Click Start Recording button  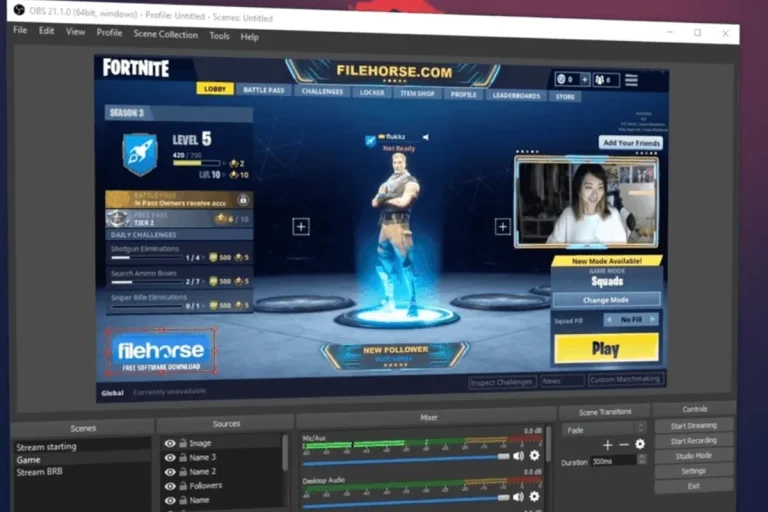[694, 440]
